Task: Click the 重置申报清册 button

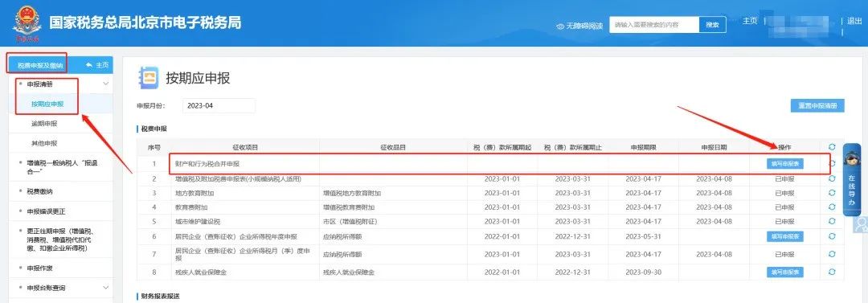Action: coord(817,106)
